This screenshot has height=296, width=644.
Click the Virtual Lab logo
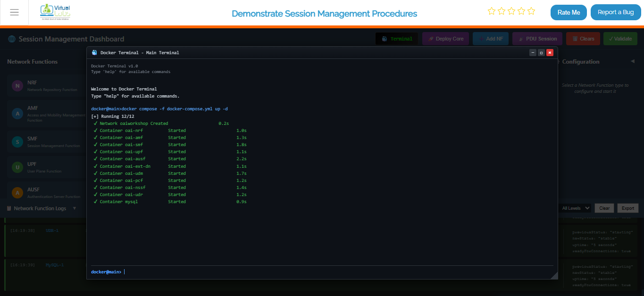pos(55,12)
